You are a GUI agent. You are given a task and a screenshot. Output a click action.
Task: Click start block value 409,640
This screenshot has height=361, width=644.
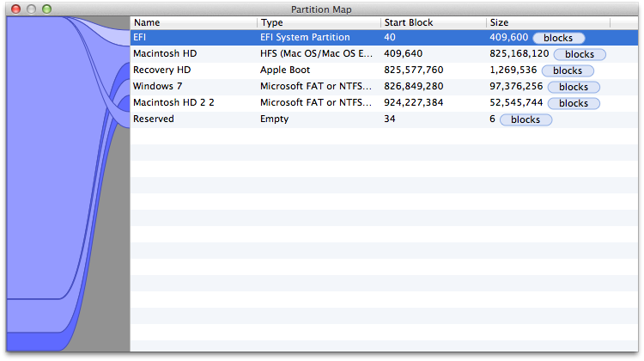(x=404, y=53)
